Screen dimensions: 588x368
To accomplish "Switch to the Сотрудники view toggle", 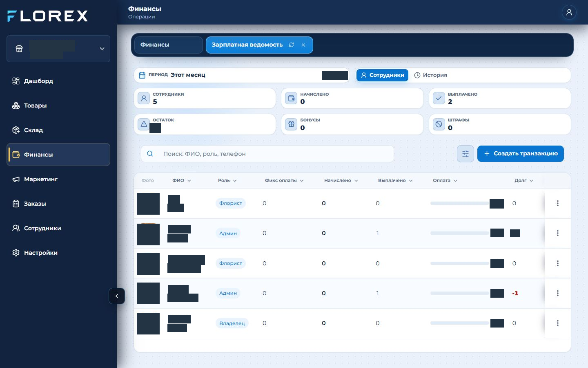I will 382,75.
